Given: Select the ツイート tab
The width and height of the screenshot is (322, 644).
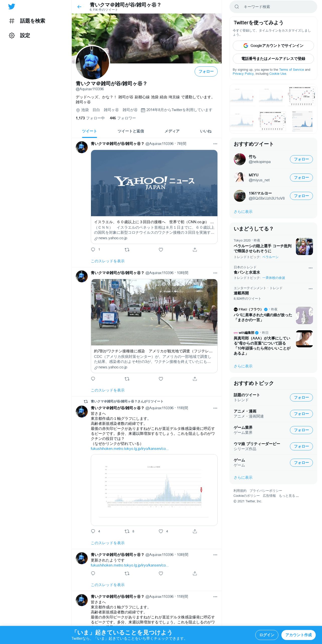Looking at the screenshot, I should pyautogui.click(x=89, y=131).
